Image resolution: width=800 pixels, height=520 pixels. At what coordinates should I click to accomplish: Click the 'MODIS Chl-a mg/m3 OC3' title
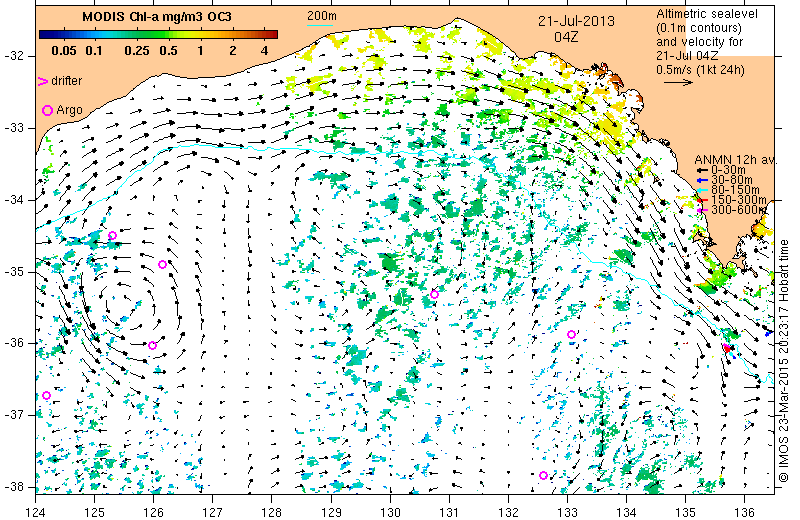(x=157, y=17)
